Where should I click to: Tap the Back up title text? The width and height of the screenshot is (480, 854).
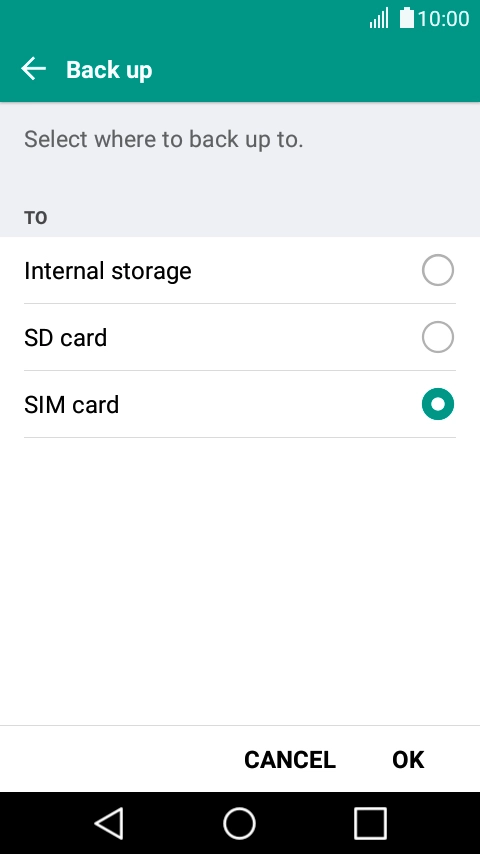(x=109, y=70)
